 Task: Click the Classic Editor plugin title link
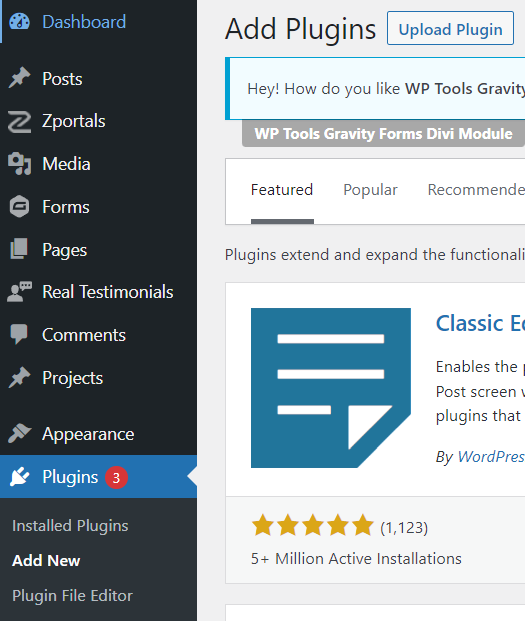tap(480, 323)
